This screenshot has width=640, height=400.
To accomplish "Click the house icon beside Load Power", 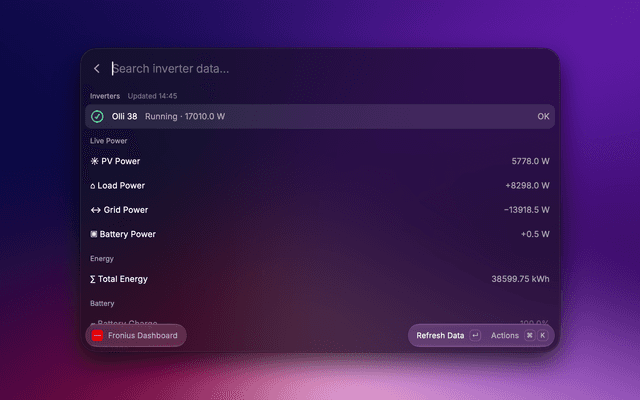I will click(93, 186).
